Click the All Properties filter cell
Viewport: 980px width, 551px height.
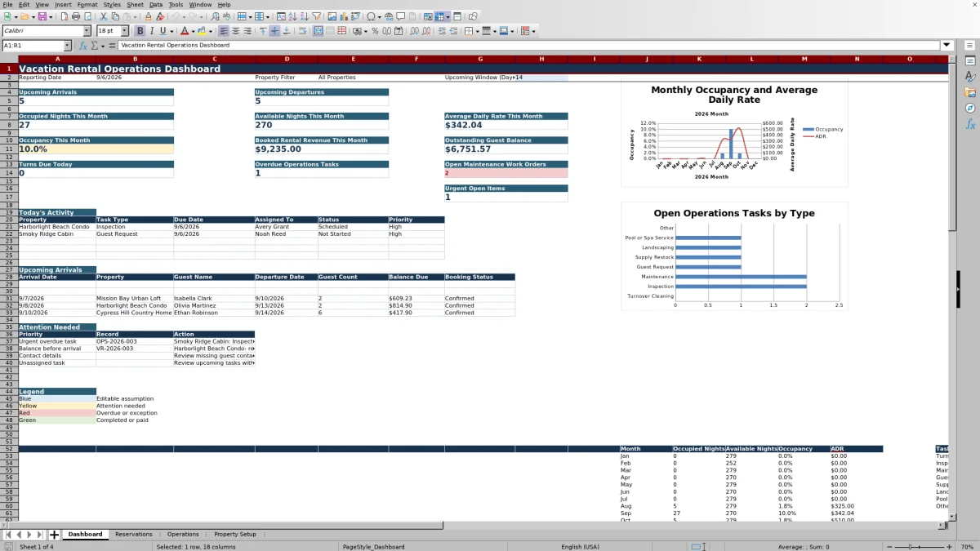(353, 78)
